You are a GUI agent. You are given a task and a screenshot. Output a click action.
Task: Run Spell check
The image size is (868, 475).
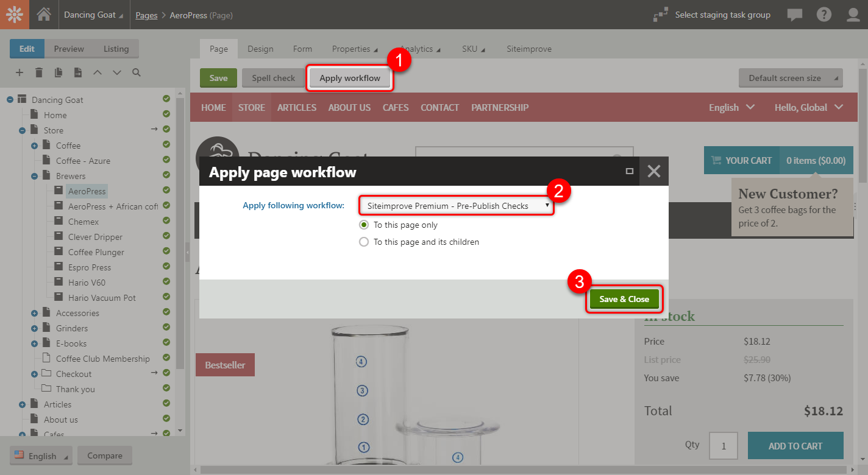pyautogui.click(x=273, y=78)
